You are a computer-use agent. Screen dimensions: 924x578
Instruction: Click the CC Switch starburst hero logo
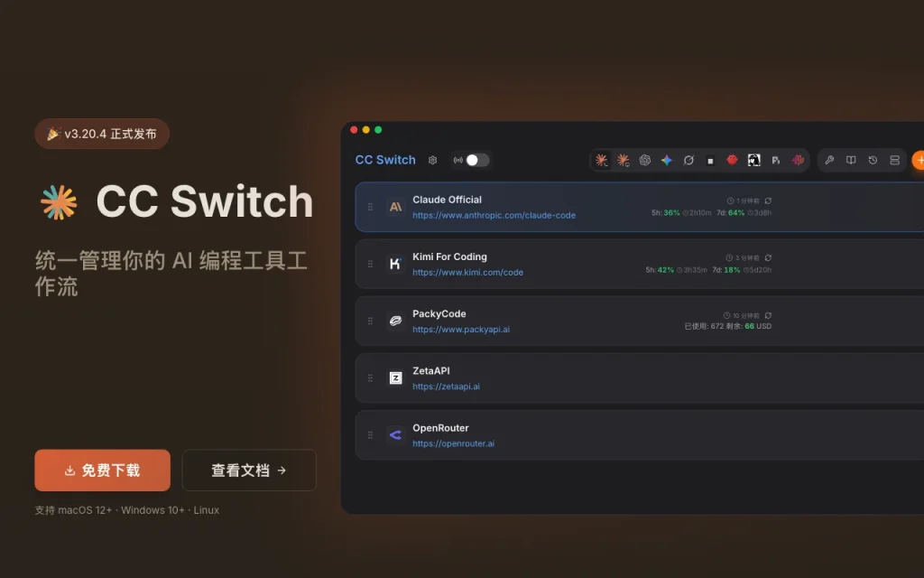tap(59, 202)
